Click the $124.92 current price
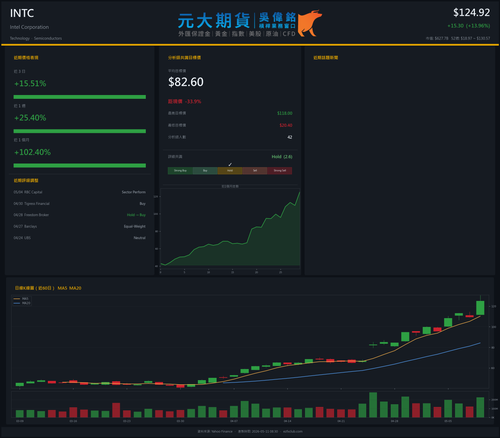The image size is (500, 438). pyautogui.click(x=471, y=13)
